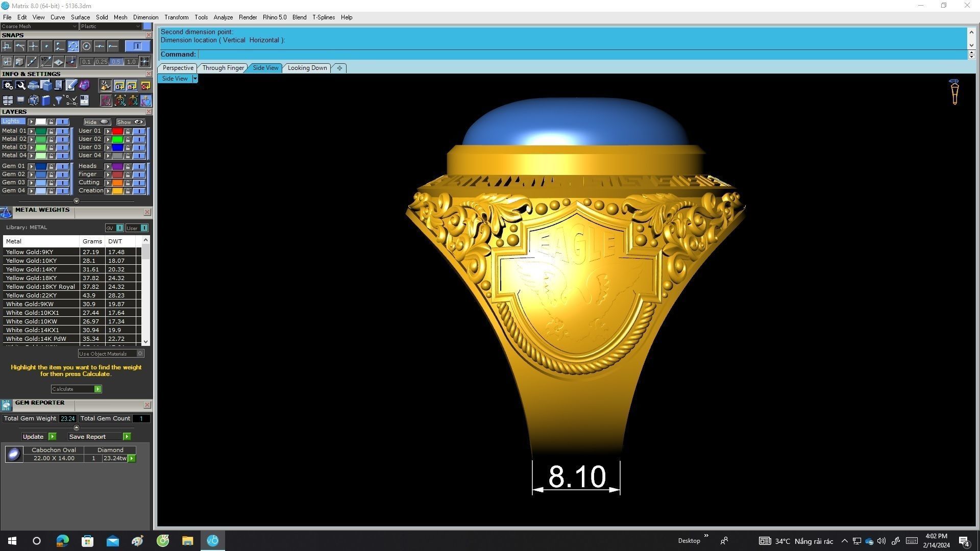Open options via gears icon
980x551 pixels.
[x=8, y=85]
